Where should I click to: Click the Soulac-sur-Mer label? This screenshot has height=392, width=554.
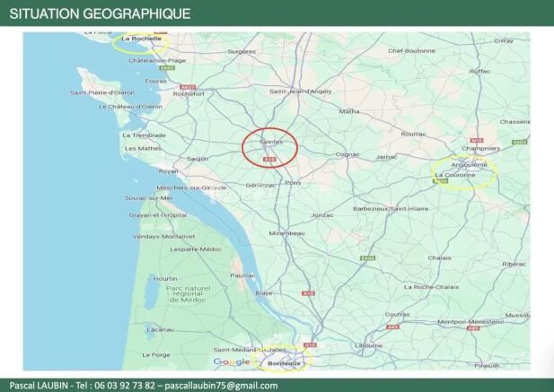[x=149, y=198]
